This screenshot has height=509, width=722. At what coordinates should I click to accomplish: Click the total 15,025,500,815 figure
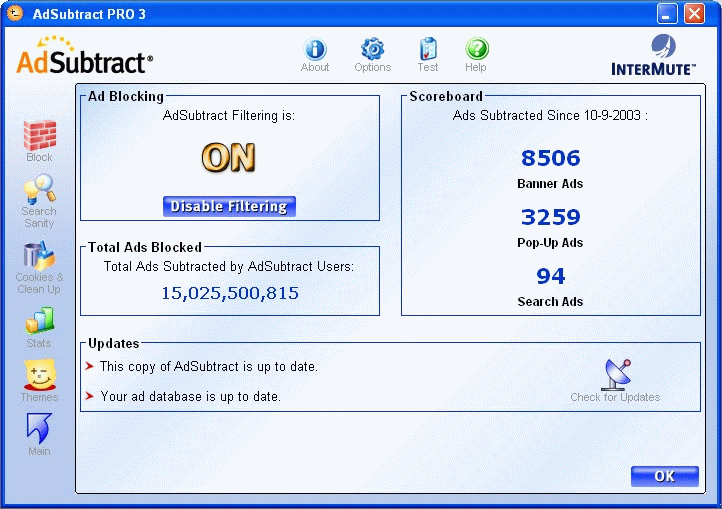230,293
